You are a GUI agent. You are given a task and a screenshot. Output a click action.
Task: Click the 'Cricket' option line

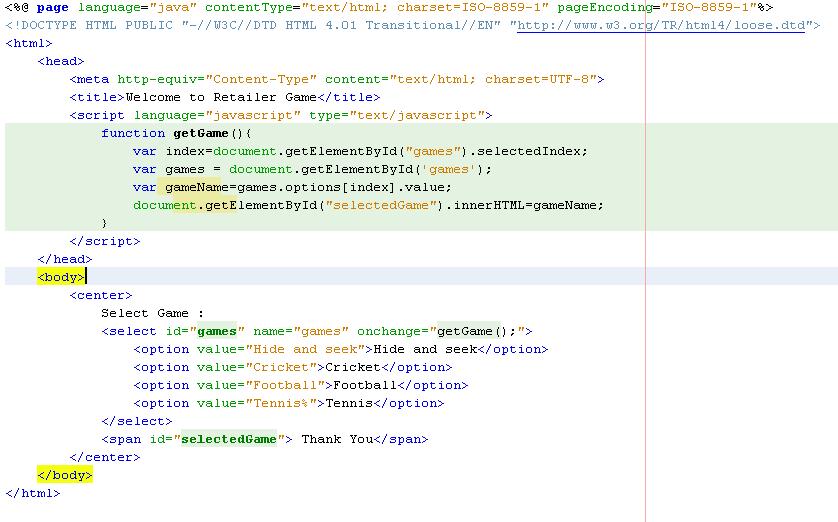[x=292, y=368]
